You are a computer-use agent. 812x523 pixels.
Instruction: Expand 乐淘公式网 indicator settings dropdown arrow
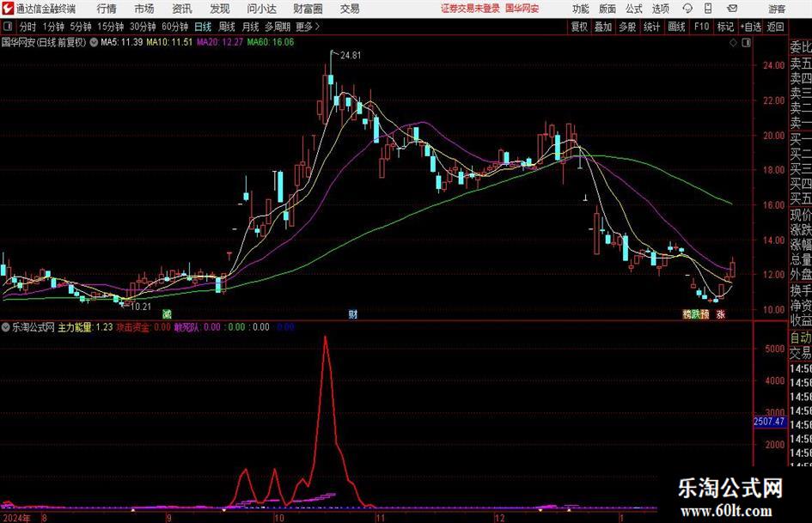click(5, 327)
